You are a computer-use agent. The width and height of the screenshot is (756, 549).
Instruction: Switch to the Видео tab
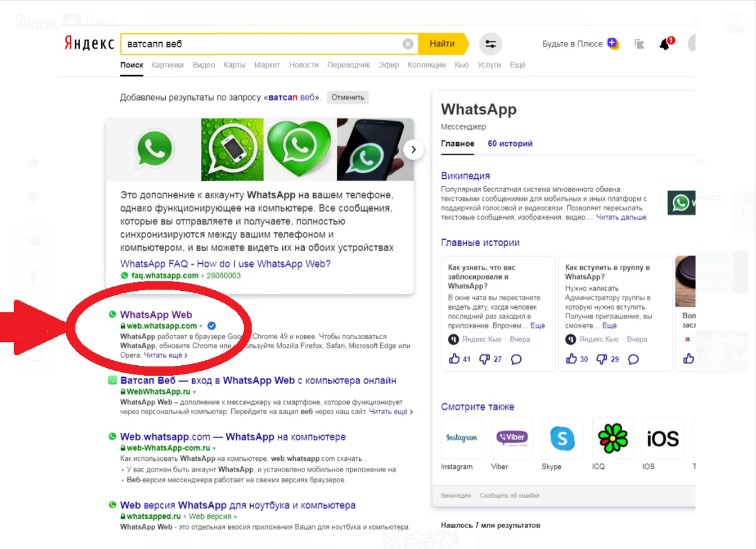[203, 65]
